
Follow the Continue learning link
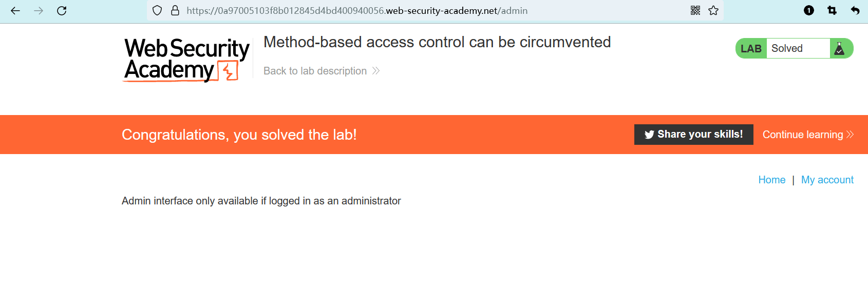click(802, 135)
